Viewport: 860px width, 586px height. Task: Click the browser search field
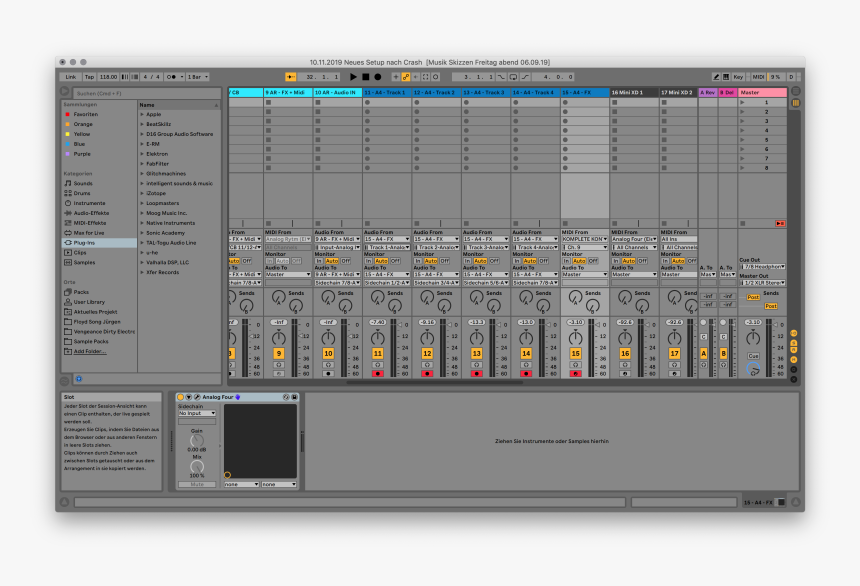[x=146, y=93]
